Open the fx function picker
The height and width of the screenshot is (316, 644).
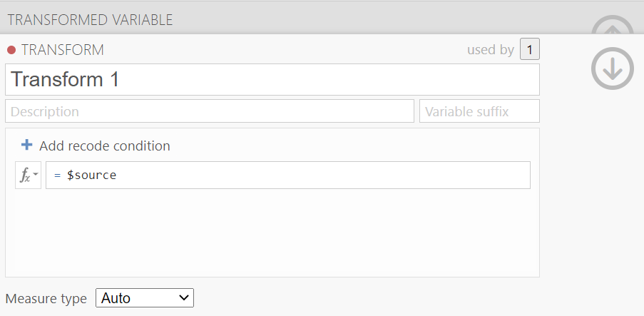pos(29,175)
